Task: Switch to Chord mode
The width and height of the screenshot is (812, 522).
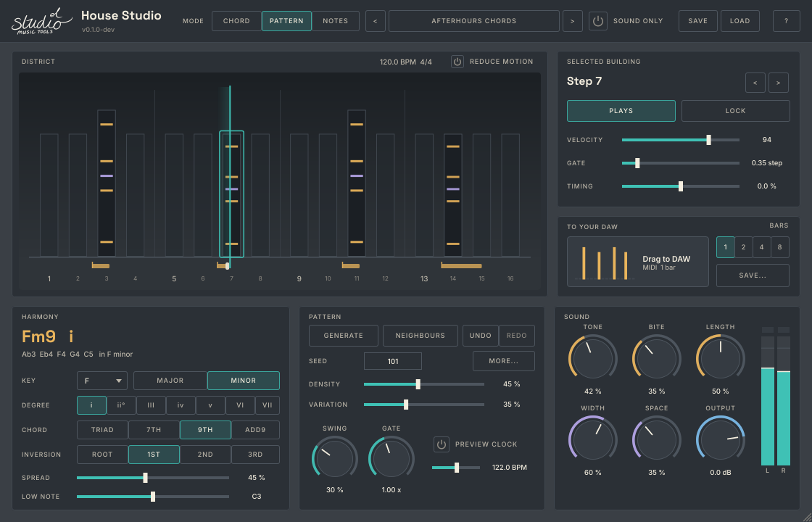Action: pyautogui.click(x=236, y=21)
